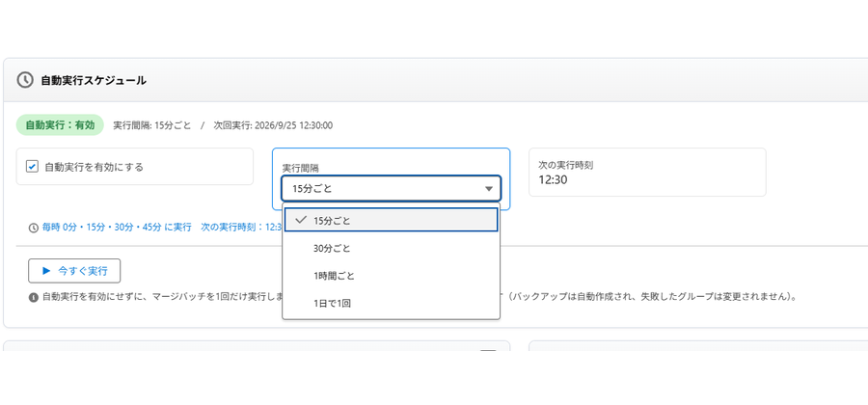868x405 pixels.
Task: Pick the 1時間ごと interval option
Action: [x=391, y=276]
